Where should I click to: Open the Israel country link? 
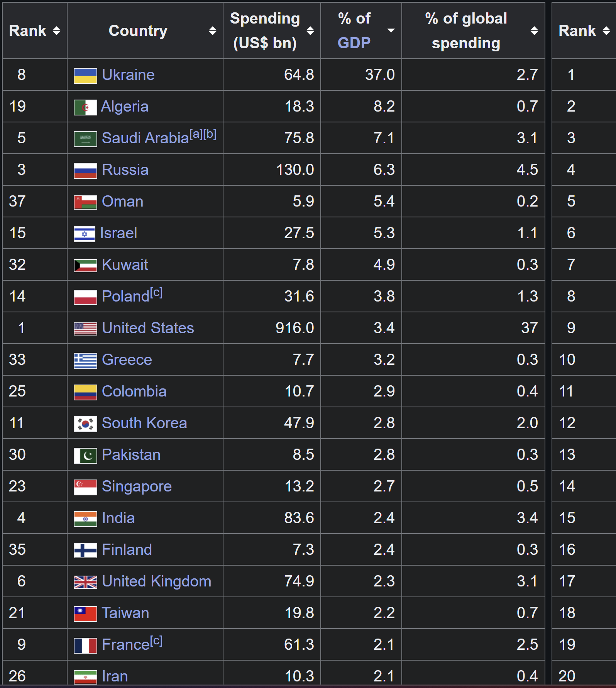(118, 233)
